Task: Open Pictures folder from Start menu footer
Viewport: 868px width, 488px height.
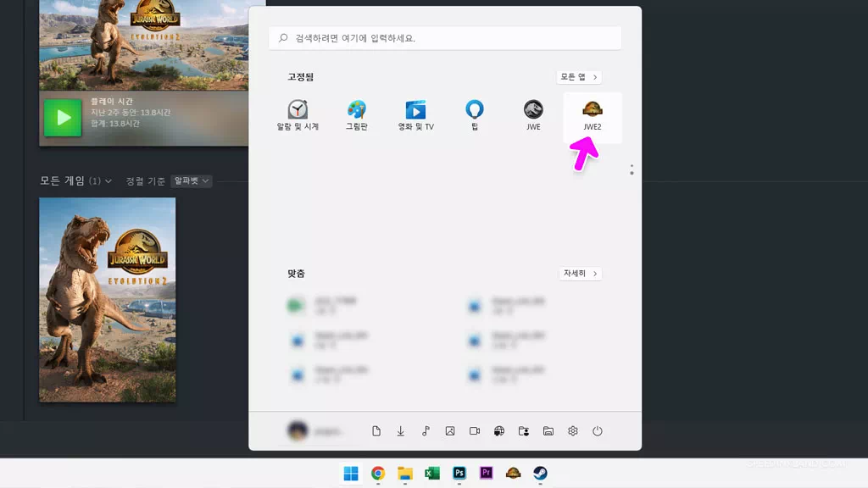Action: point(450,431)
